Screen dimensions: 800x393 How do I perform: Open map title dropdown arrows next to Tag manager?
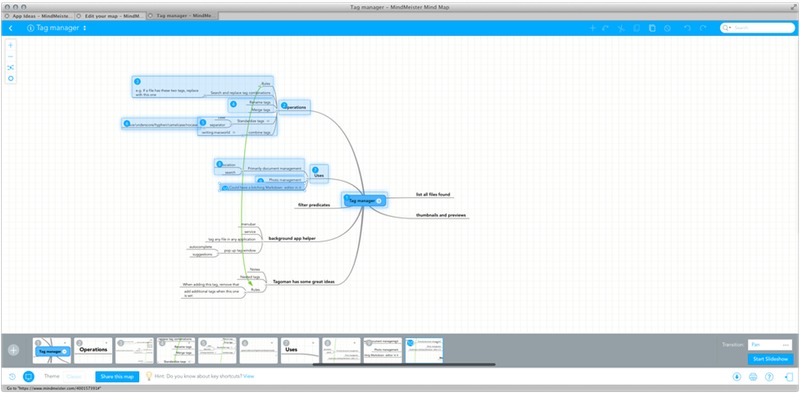click(x=85, y=28)
